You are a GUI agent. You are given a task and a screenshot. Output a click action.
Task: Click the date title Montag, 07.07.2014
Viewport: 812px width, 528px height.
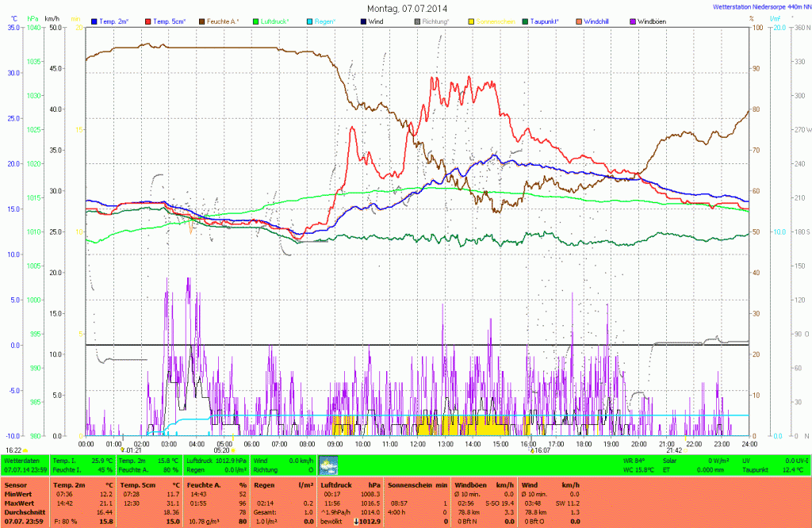click(406, 7)
